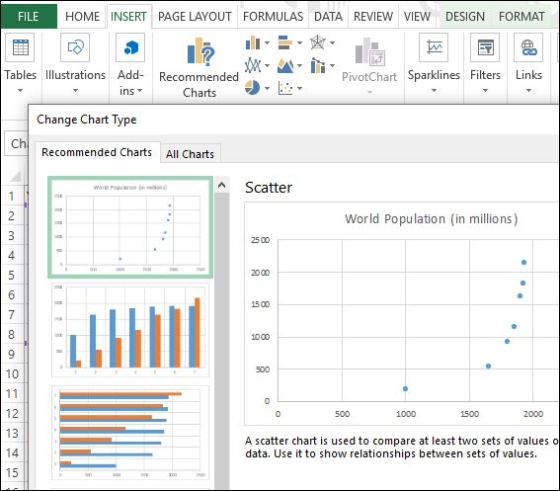Expand the radar chart dropdown arrow
560x491 pixels.
[x=332, y=43]
